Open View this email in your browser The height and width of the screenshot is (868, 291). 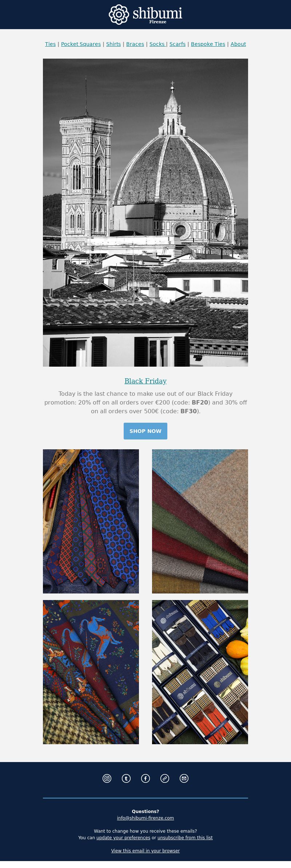[x=145, y=851]
